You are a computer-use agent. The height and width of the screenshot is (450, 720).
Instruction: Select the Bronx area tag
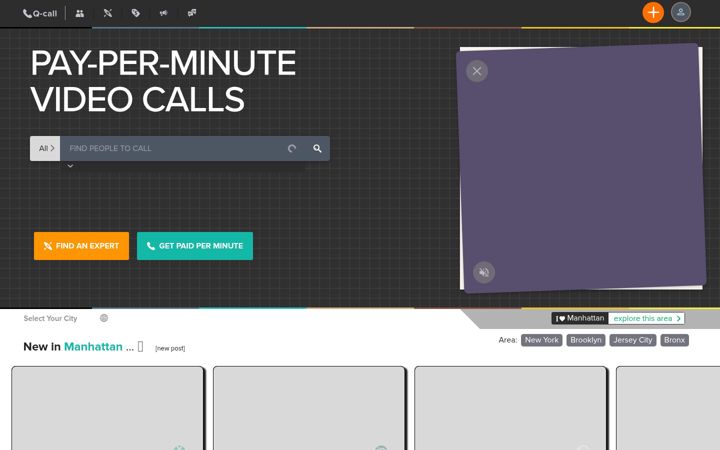[x=675, y=340]
